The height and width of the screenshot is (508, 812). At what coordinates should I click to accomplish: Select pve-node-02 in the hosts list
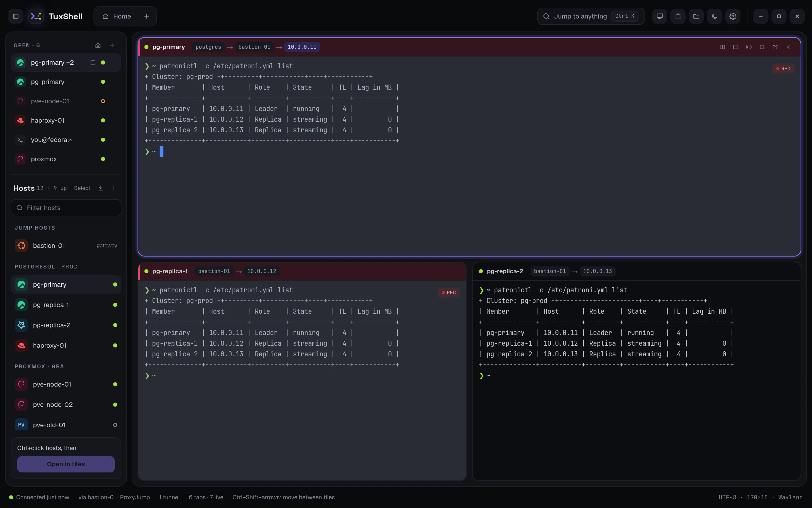(66, 405)
